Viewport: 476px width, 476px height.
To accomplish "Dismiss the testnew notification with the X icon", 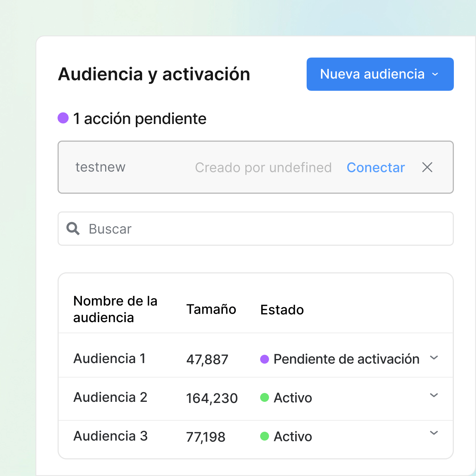I will tap(427, 167).
